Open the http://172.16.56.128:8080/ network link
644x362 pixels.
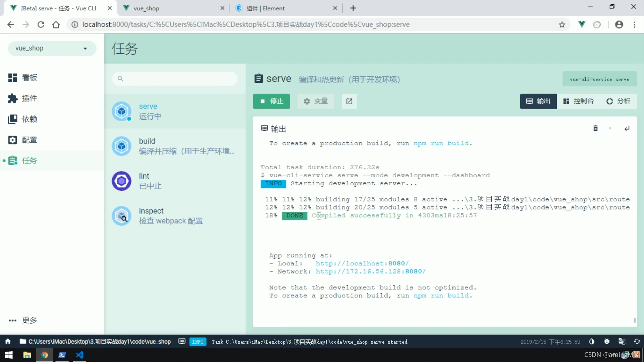[x=371, y=271]
